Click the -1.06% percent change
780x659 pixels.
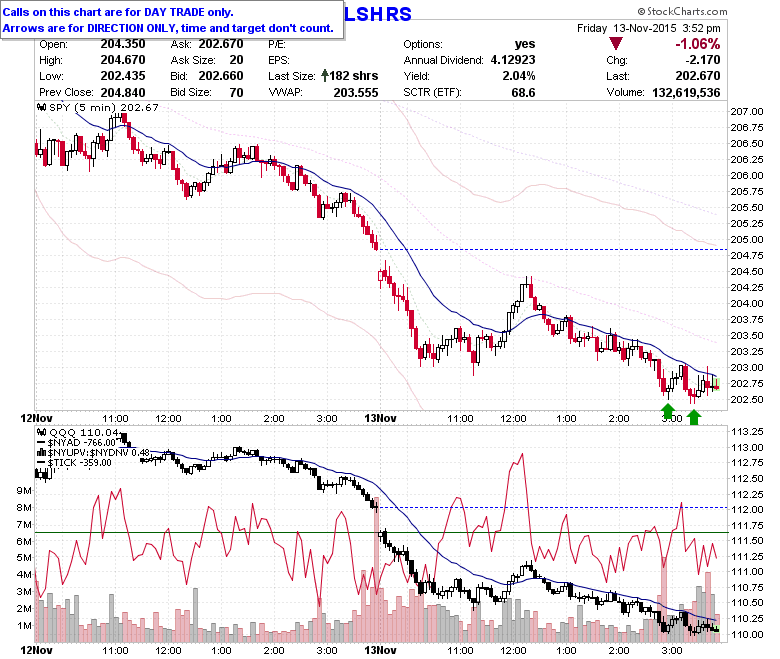[x=697, y=44]
